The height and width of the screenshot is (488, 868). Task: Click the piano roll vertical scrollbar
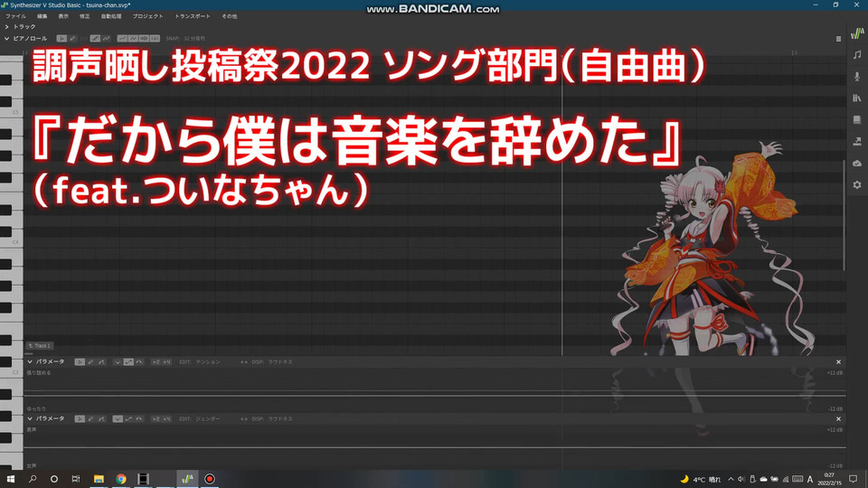(x=844, y=215)
